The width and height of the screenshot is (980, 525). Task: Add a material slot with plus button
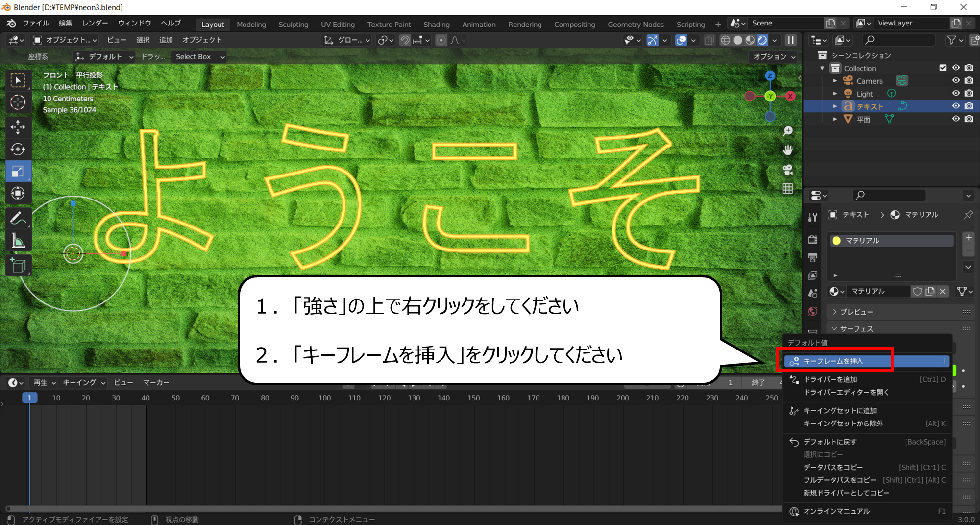click(x=969, y=237)
